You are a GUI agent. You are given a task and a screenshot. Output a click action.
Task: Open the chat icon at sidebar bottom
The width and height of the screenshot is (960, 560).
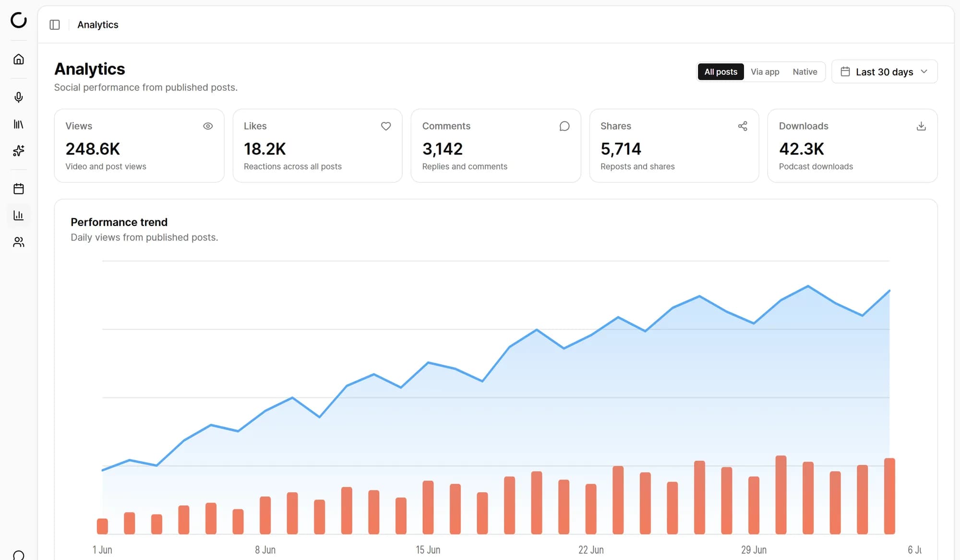(19, 555)
